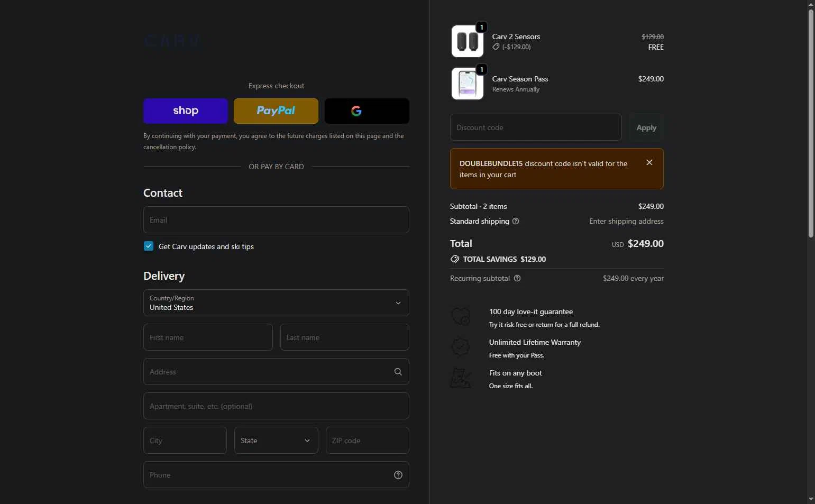Click the Carv Season Pass item name
This screenshot has height=504, width=815.
pyautogui.click(x=520, y=79)
